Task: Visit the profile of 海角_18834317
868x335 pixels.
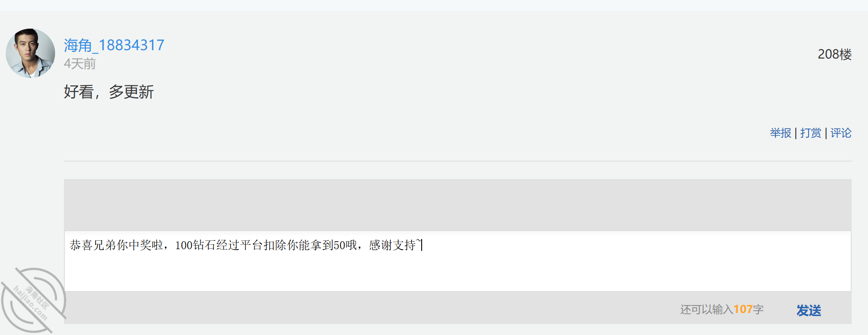Action: point(114,45)
